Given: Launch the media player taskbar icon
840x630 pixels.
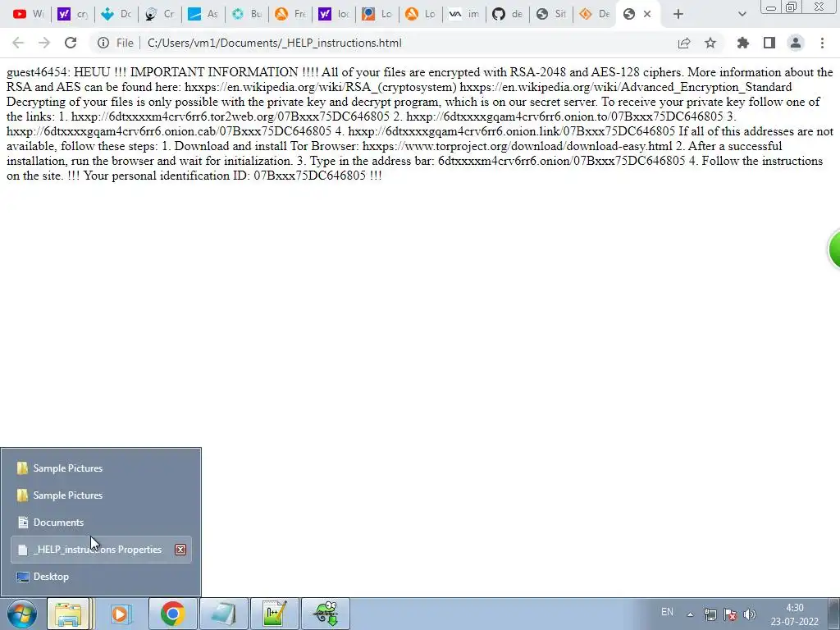Looking at the screenshot, I should [x=120, y=614].
